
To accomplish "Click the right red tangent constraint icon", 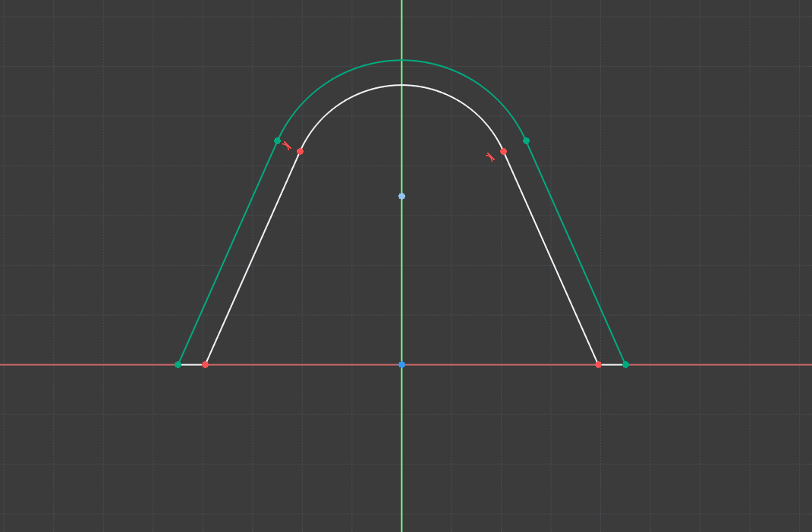I will pyautogui.click(x=490, y=157).
